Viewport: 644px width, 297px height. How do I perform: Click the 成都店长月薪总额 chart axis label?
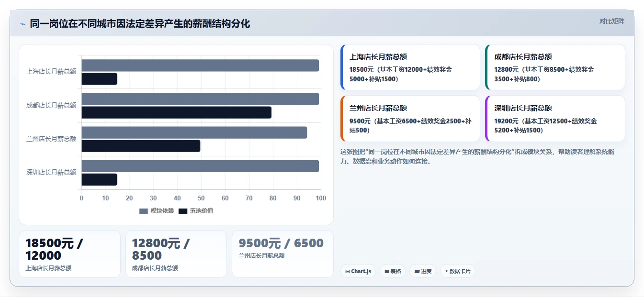(51, 105)
